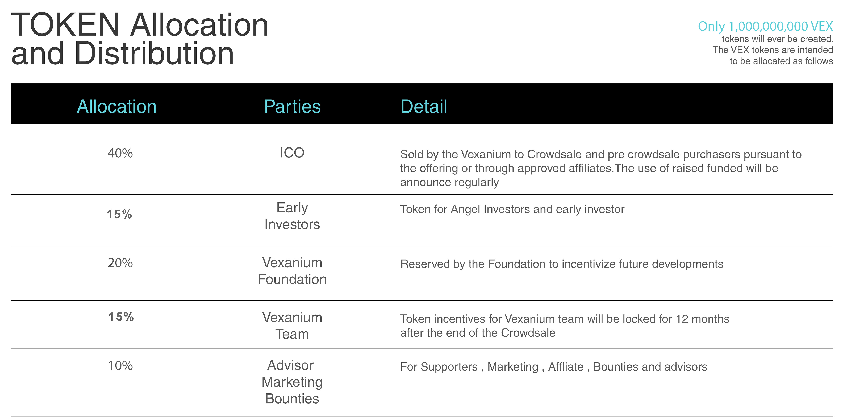Select the Supporters, Marketing, Affliate detail text
This screenshot has width=868, height=419.
click(x=554, y=367)
